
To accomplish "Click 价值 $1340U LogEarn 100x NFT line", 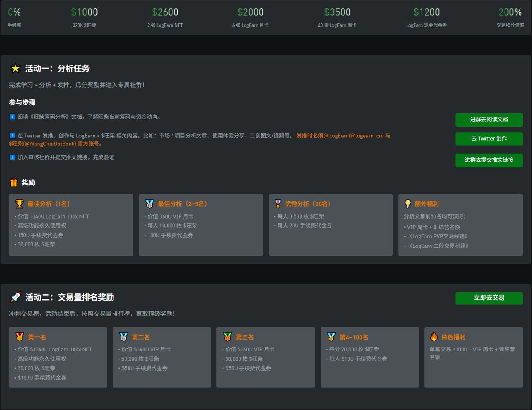I will click(x=54, y=349).
